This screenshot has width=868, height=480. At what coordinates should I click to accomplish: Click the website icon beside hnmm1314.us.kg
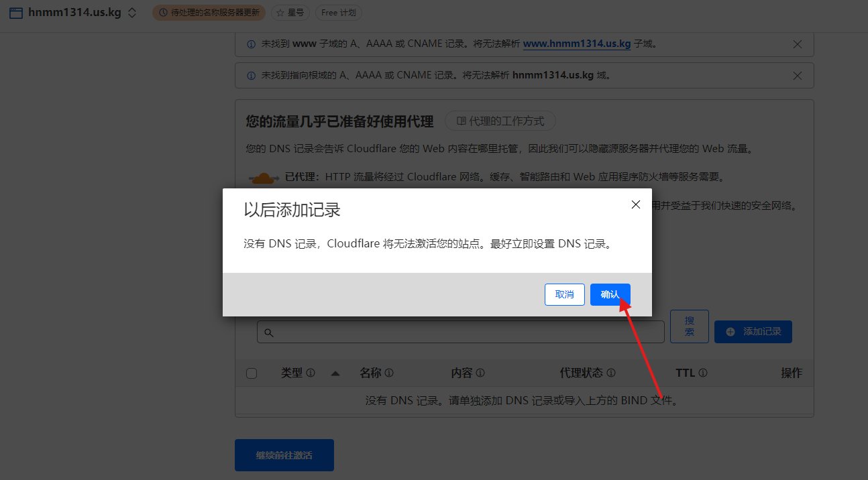(x=16, y=13)
